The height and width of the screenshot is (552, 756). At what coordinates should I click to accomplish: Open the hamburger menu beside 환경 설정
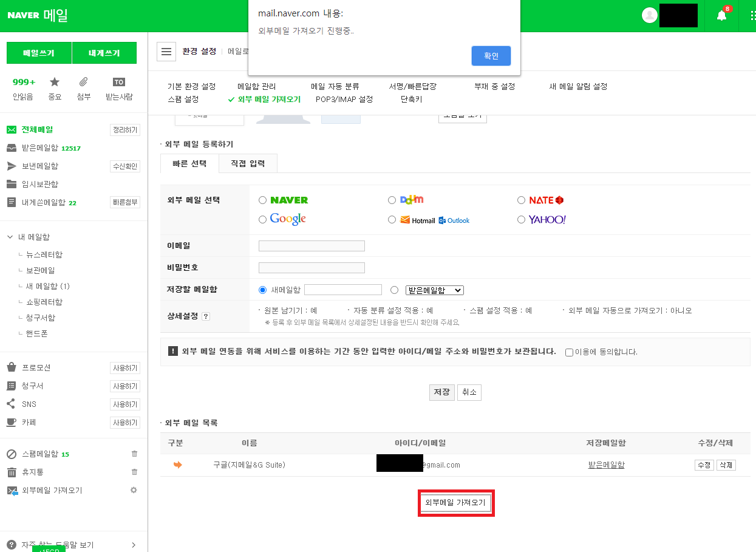[166, 51]
